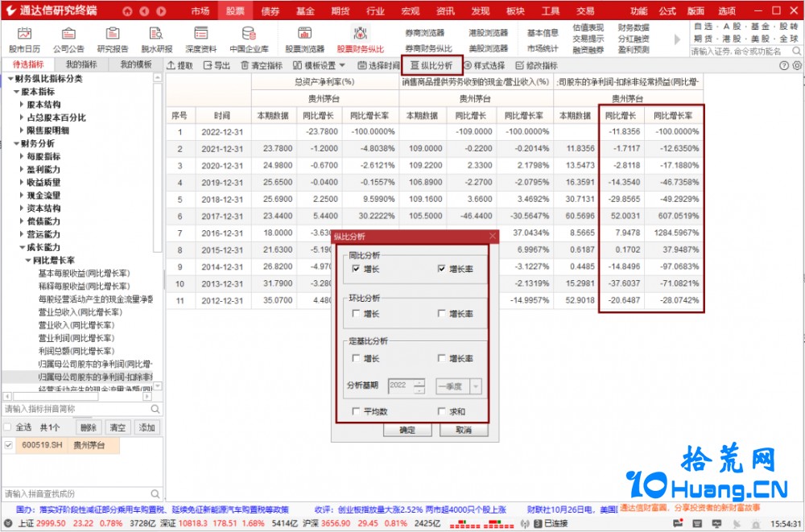
Task: Open the 样式选择 toolbar tool
Action: [485, 65]
